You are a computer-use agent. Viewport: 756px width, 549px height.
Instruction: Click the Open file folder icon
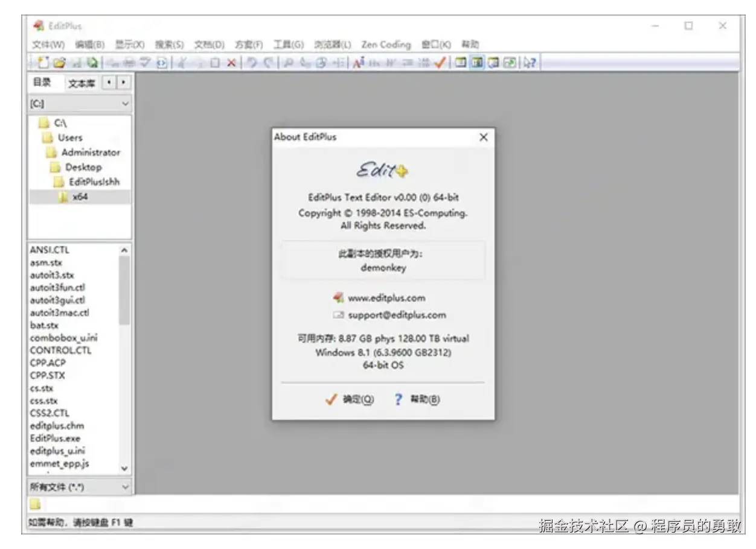(x=59, y=62)
